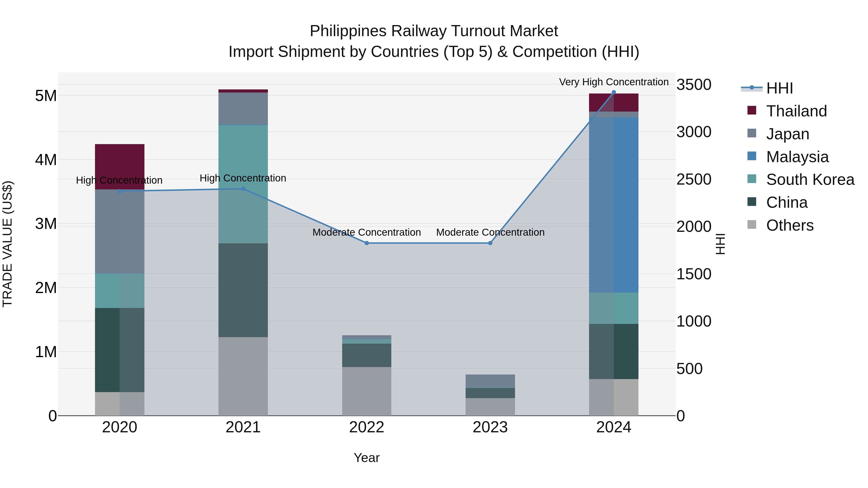Click the Thailand segment of the 2024 bar
Screen dimensions: 868x488
pos(614,103)
